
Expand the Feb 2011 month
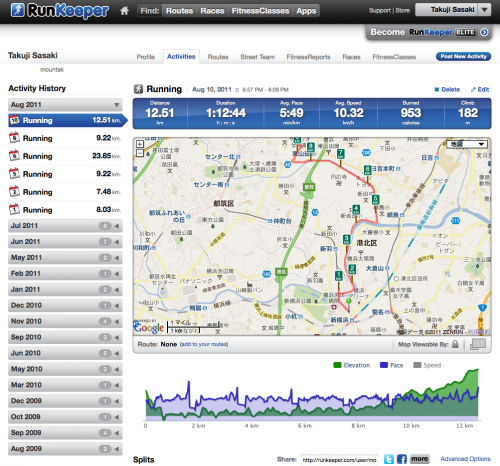(x=65, y=274)
